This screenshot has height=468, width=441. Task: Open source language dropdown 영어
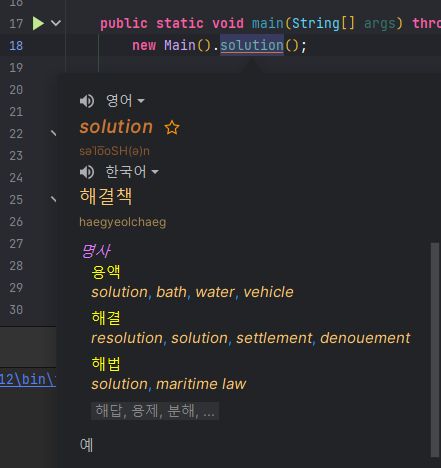point(125,101)
